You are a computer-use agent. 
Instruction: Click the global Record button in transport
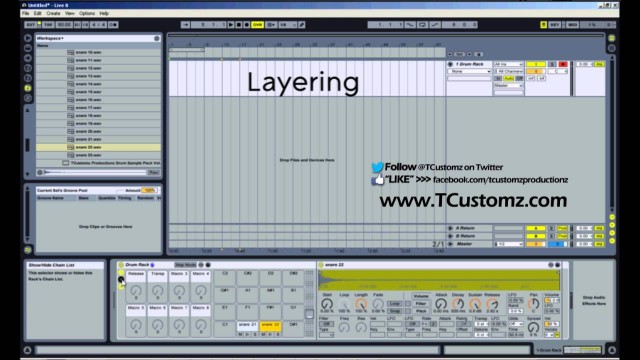tap(247, 25)
